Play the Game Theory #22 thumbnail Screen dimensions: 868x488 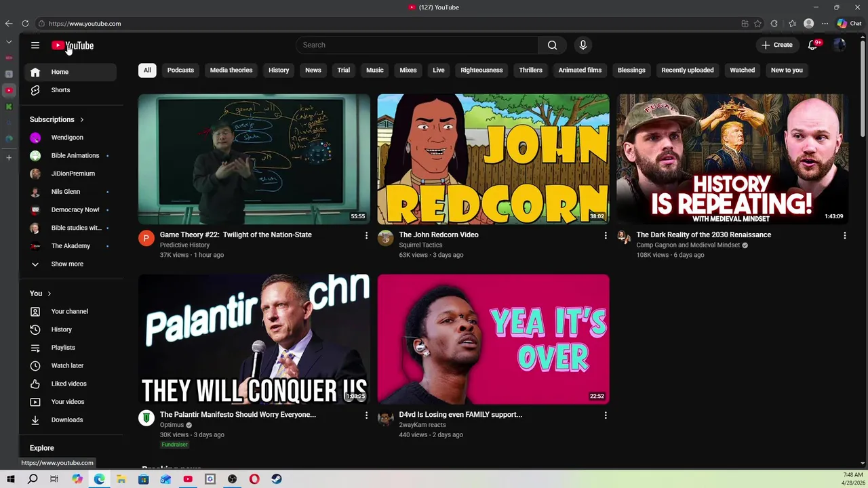click(x=254, y=159)
